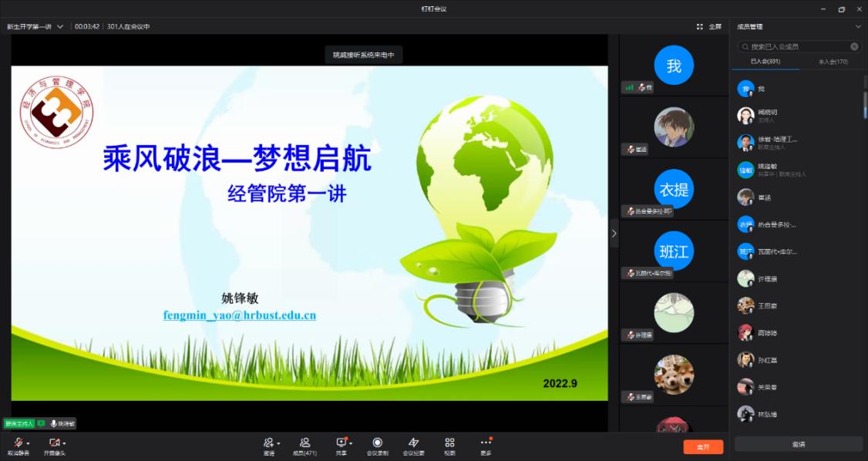
Task: Expand camera options arrow beside 开启摄像头
Action: coord(65,443)
